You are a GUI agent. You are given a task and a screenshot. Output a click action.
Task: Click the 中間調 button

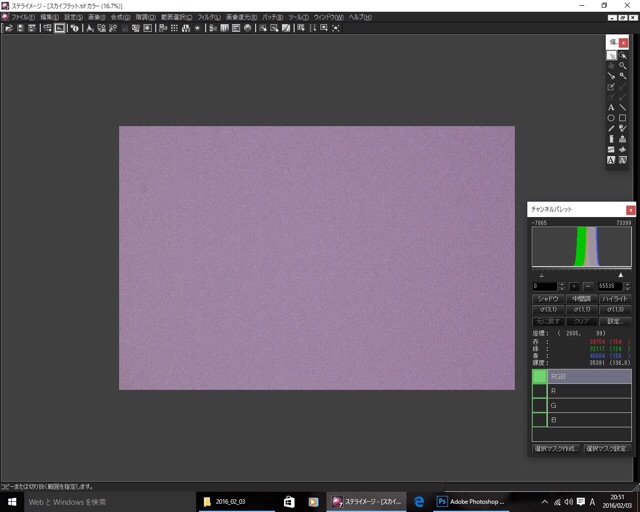tap(582, 299)
